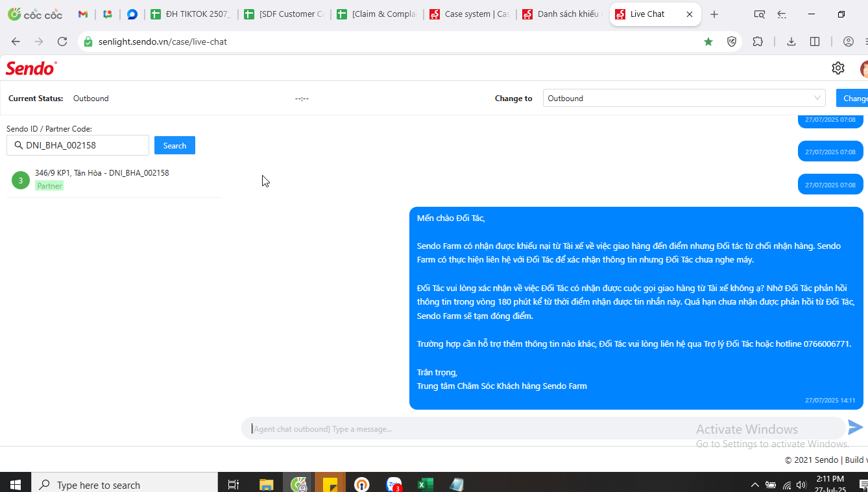Image resolution: width=868 pixels, height=492 pixels.
Task: Open Task View on taskbar
Action: [234, 484]
